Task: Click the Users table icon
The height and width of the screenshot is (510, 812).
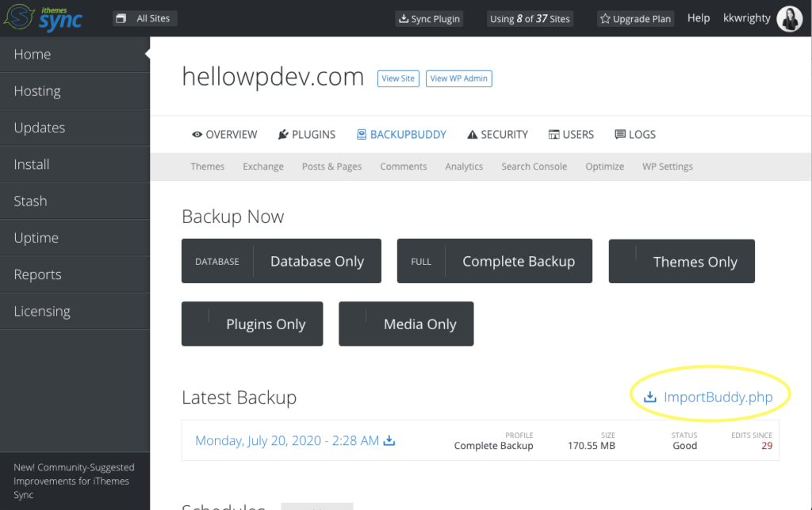Action: (554, 135)
